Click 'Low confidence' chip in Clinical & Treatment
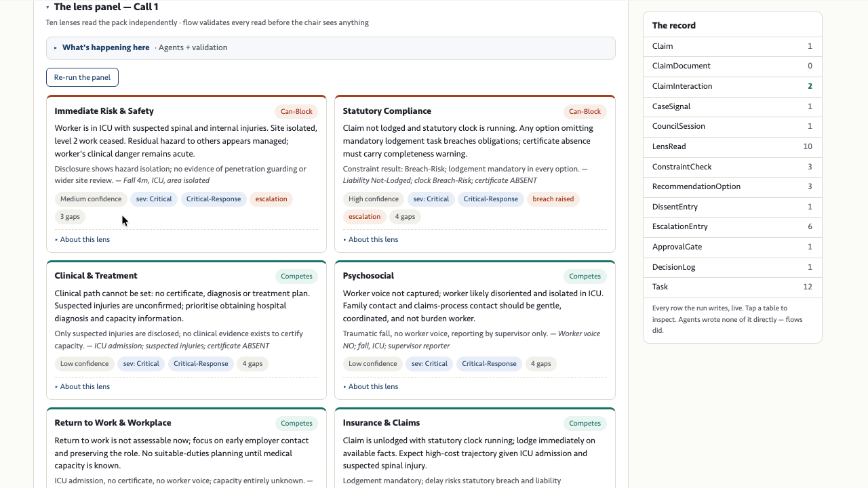 click(x=84, y=364)
